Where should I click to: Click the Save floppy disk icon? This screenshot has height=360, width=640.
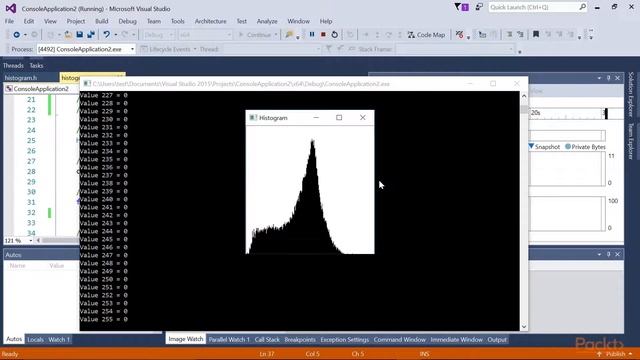pos(80,35)
